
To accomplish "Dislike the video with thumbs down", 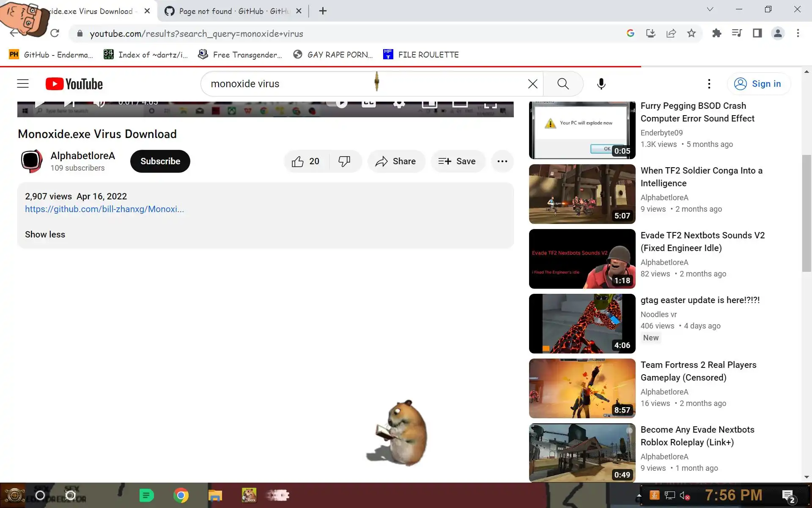I will [345, 161].
